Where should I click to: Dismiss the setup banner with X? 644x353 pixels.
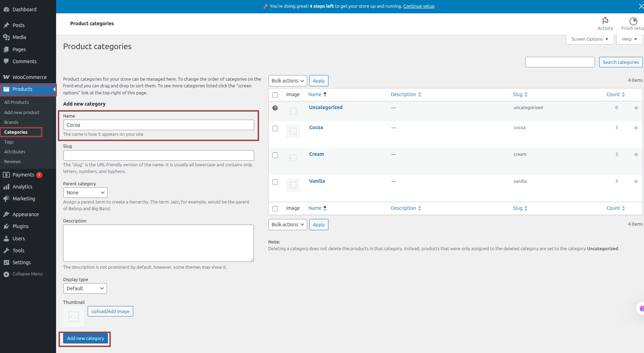(x=641, y=6)
